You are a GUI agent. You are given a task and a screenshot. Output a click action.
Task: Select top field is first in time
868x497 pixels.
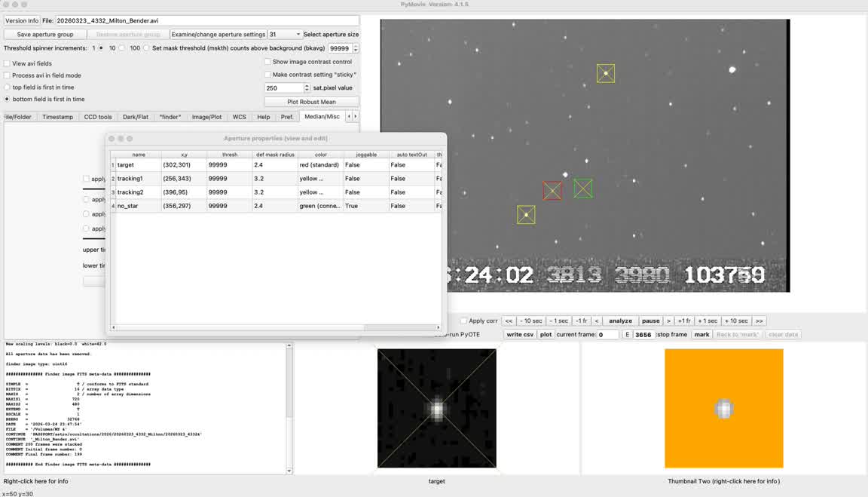8,87
